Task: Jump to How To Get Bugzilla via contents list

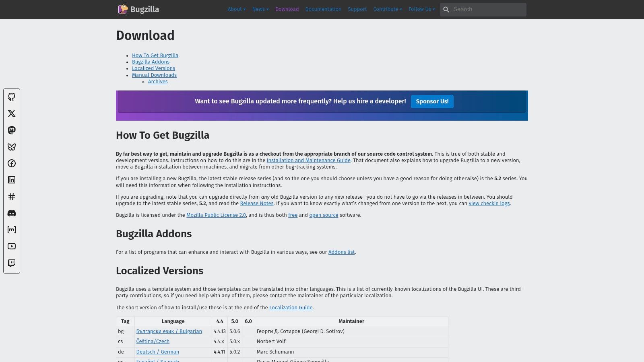Action: pyautogui.click(x=155, y=56)
